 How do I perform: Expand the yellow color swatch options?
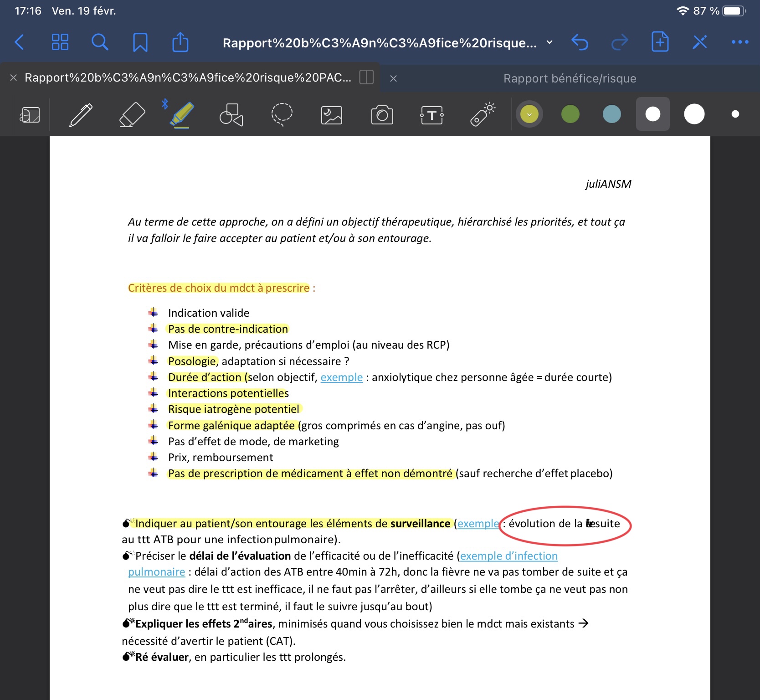(x=529, y=114)
